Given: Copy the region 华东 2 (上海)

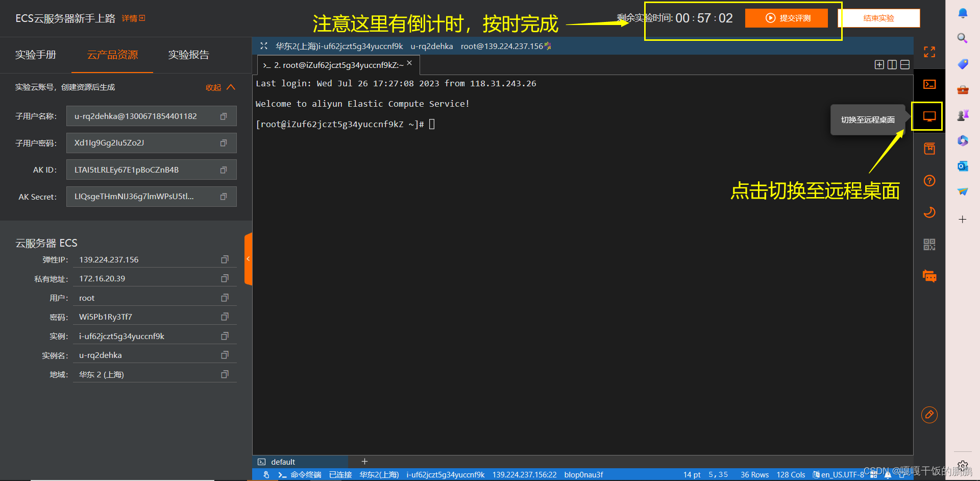Looking at the screenshot, I should coord(224,374).
